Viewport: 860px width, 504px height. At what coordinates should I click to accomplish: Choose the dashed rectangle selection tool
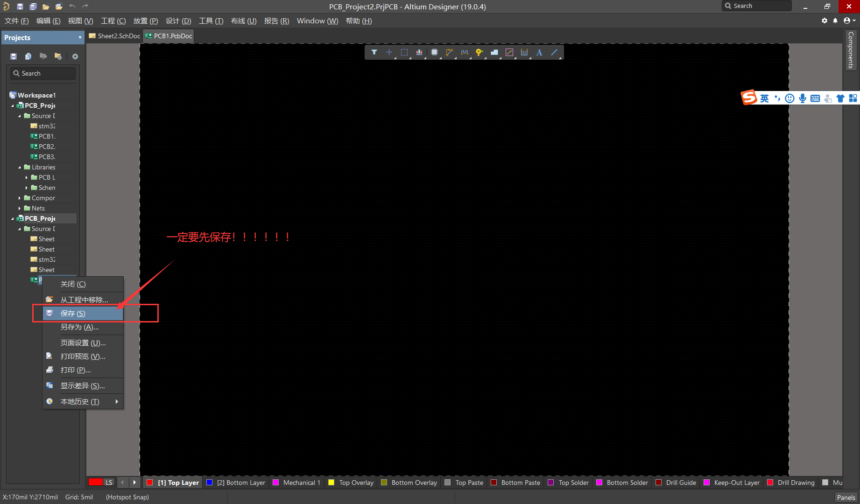point(404,52)
